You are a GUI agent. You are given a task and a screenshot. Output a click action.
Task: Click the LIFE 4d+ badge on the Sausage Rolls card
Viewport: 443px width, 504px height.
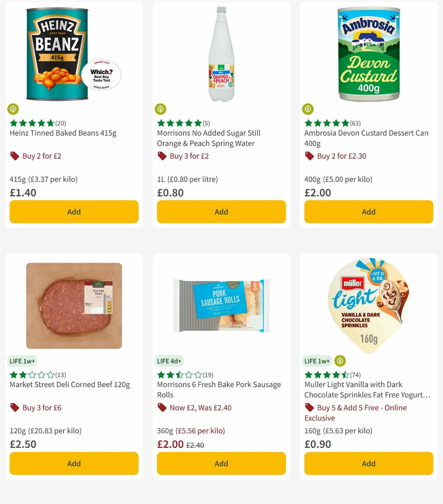pyautogui.click(x=169, y=361)
